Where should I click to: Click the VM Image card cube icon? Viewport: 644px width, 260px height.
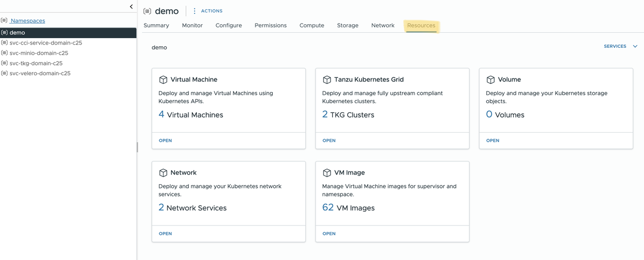(327, 173)
